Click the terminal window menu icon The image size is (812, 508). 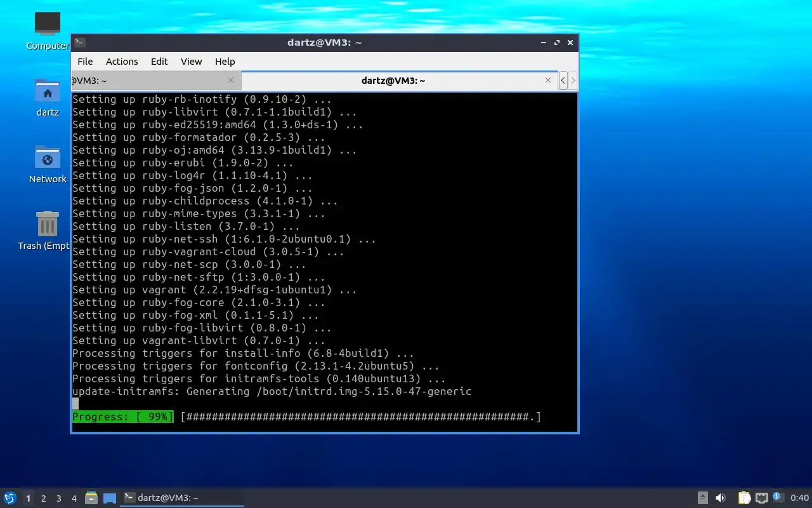(79, 43)
